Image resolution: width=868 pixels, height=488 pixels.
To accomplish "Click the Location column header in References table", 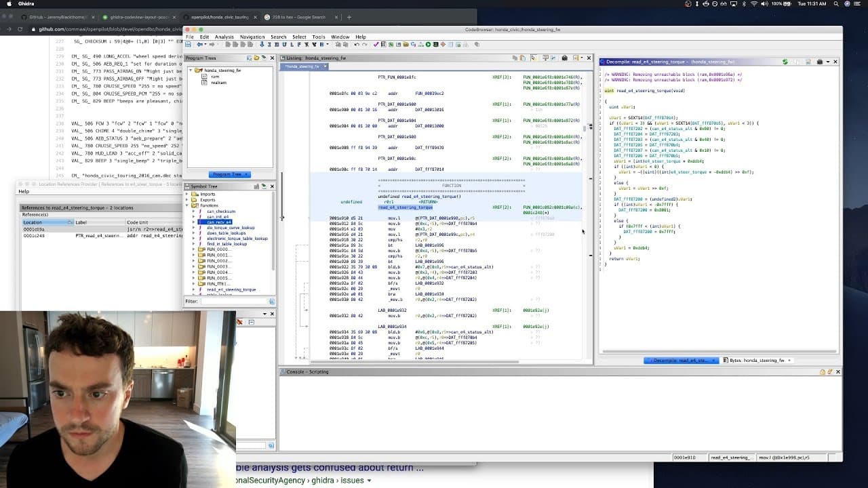I will (47, 222).
